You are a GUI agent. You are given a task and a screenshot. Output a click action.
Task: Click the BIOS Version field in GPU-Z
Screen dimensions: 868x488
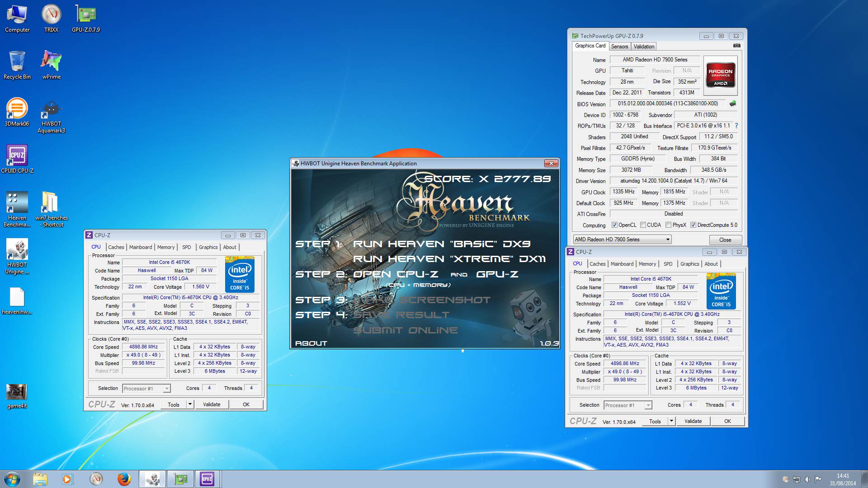[x=668, y=103]
